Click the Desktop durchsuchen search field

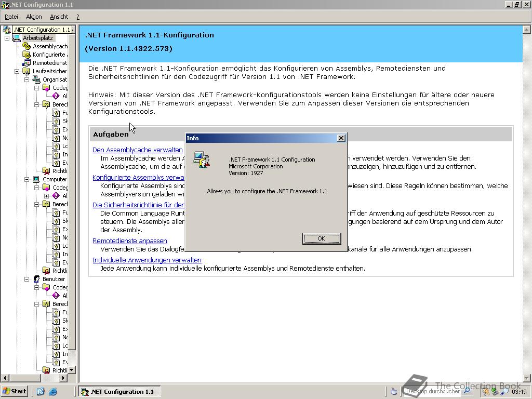(x=434, y=391)
